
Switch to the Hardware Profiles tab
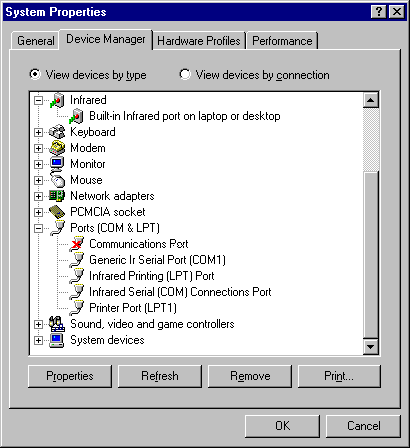pyautogui.click(x=199, y=41)
